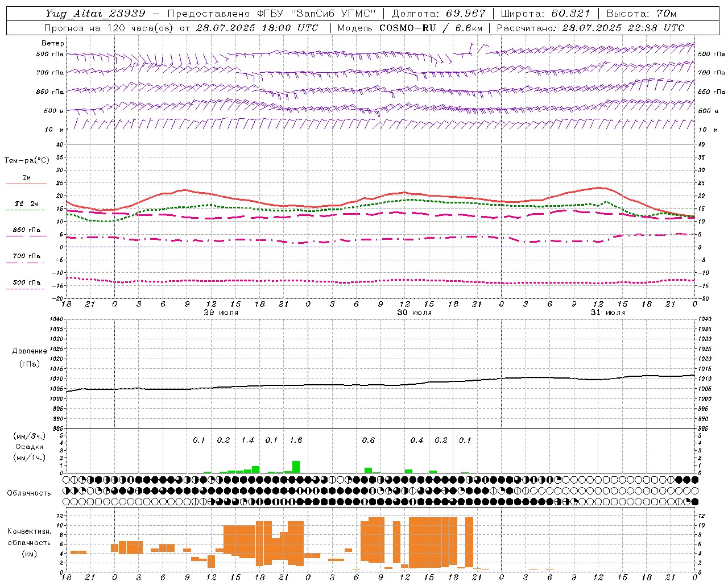Click the 30 июля date label
728x582 pixels.
(x=414, y=313)
